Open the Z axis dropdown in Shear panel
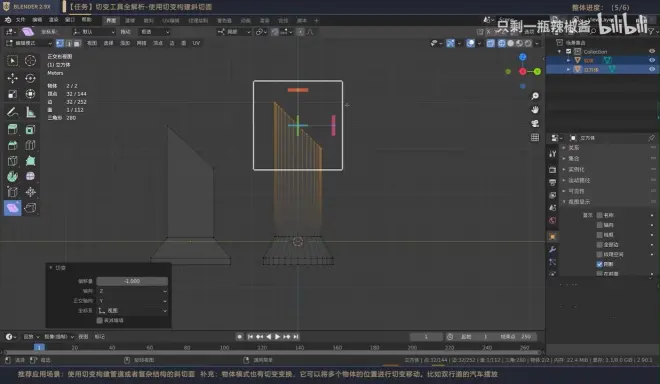The height and width of the screenshot is (384, 660). (132, 291)
